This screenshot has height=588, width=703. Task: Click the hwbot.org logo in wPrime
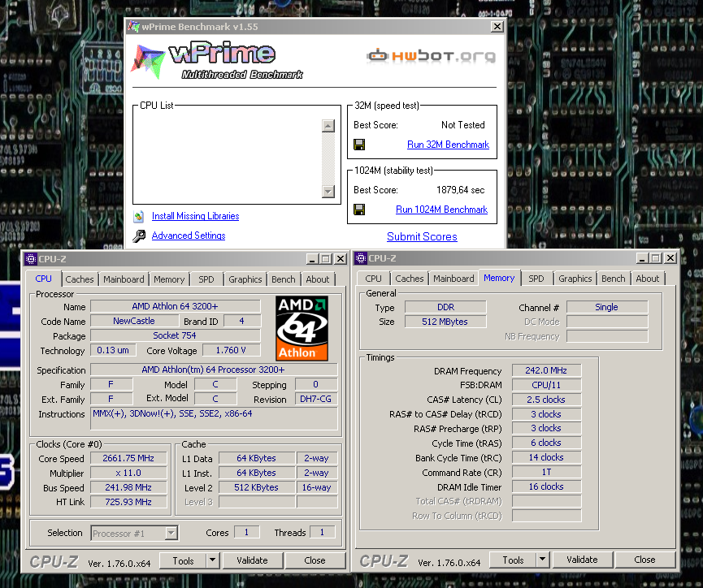pos(431,56)
